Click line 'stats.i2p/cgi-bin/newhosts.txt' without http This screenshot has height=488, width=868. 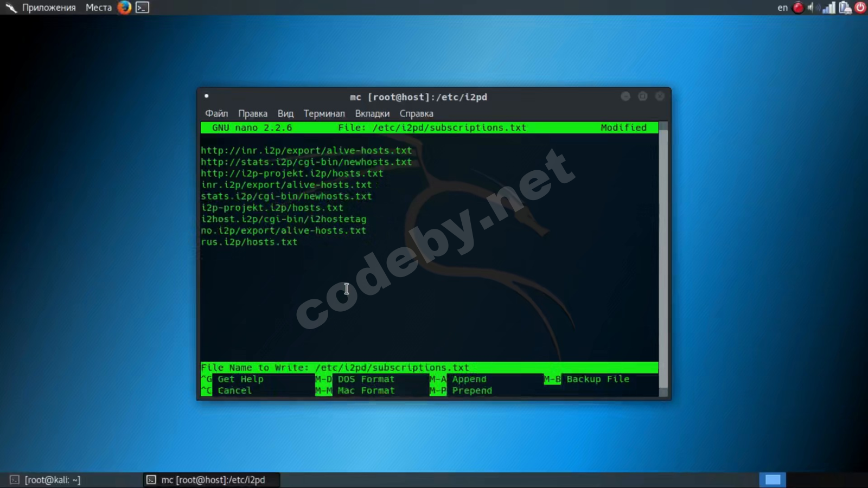click(x=286, y=196)
